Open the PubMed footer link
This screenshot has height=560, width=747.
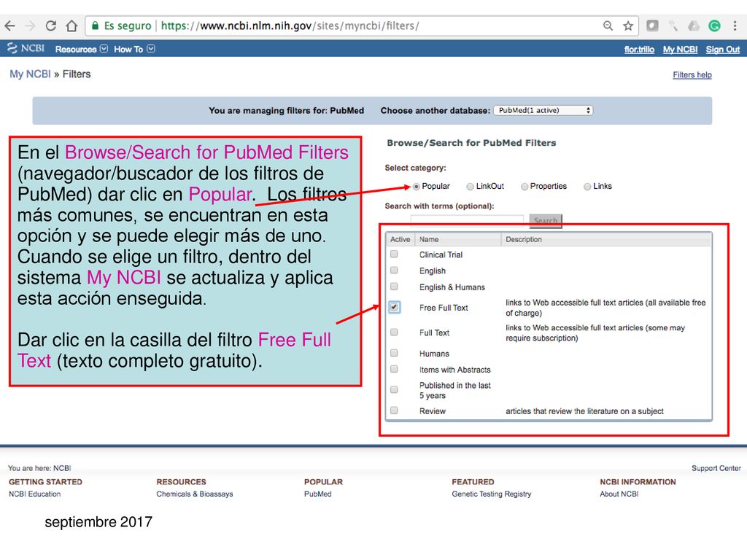point(318,494)
